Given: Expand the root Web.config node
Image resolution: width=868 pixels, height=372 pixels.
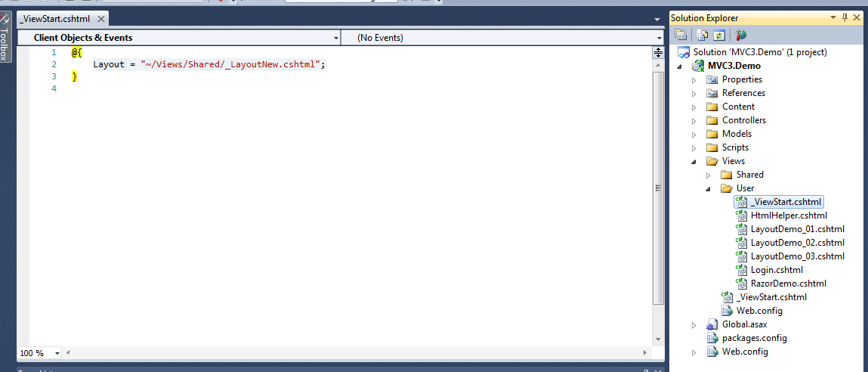Looking at the screenshot, I should [x=694, y=352].
